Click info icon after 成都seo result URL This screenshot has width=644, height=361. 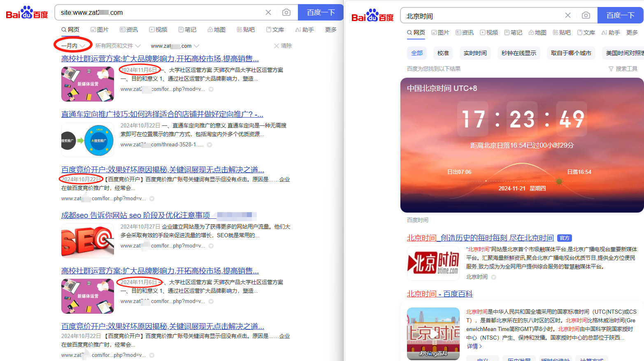(211, 246)
